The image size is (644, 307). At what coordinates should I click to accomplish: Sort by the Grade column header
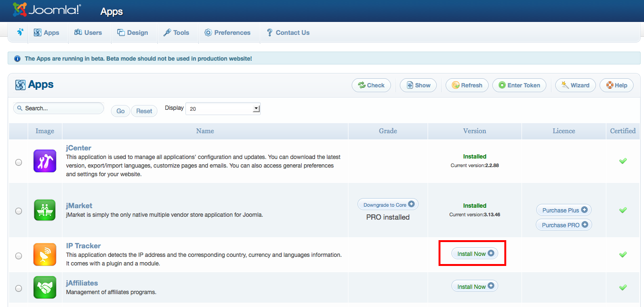pyautogui.click(x=388, y=131)
